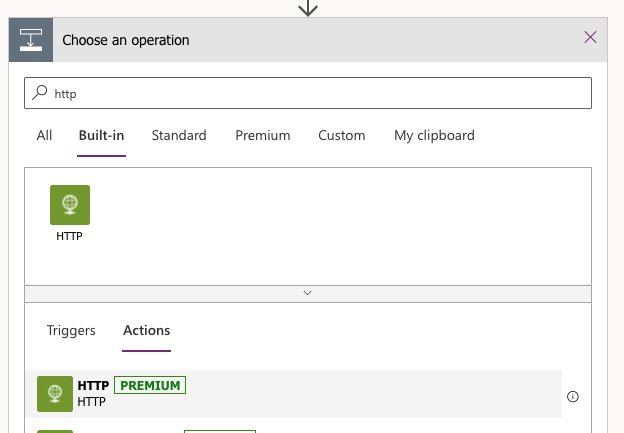Viewport: 624px width, 433px height.
Task: Switch to the All tab
Action: click(44, 135)
